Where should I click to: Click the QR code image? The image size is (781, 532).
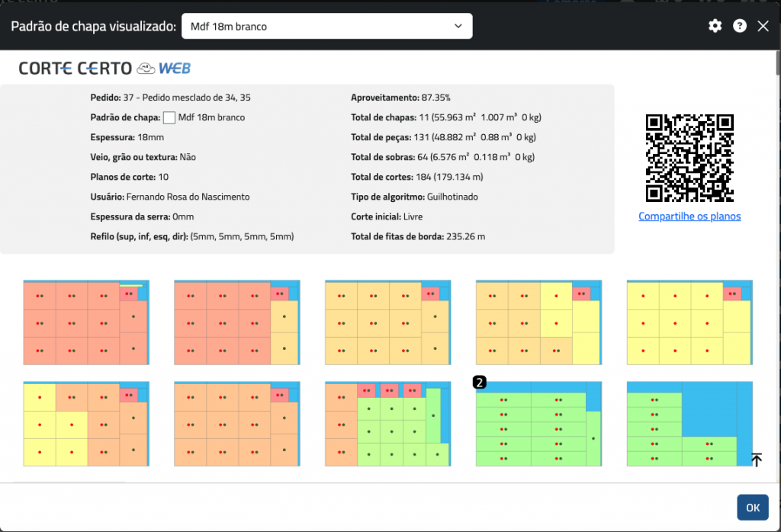[x=689, y=158]
